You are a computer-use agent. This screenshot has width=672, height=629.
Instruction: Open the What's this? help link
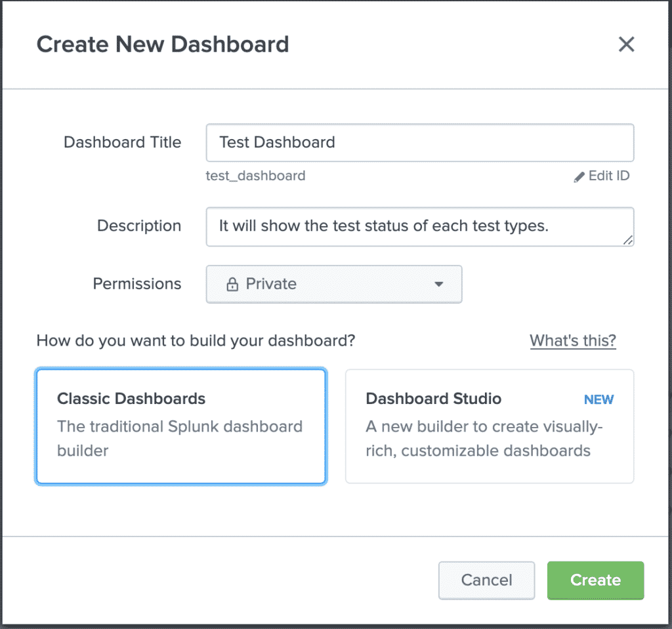[572, 340]
